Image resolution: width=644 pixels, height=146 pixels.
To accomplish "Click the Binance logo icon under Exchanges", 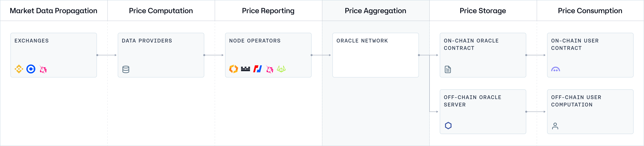I will (19, 69).
